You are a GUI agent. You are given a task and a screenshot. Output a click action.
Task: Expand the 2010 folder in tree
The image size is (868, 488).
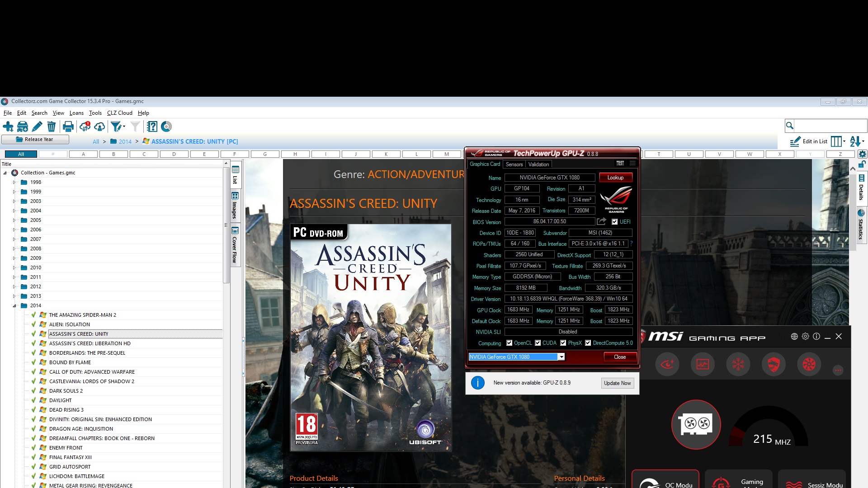tap(14, 267)
